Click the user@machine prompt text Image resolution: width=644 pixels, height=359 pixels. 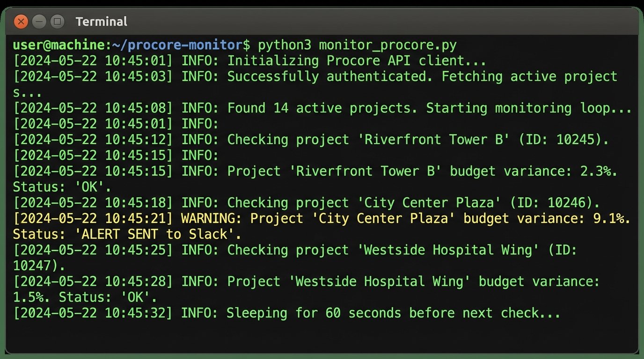coord(59,45)
